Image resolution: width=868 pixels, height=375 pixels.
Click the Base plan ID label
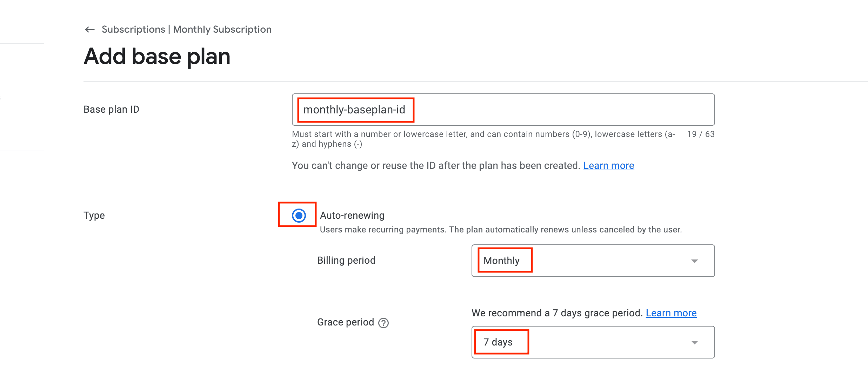click(111, 110)
